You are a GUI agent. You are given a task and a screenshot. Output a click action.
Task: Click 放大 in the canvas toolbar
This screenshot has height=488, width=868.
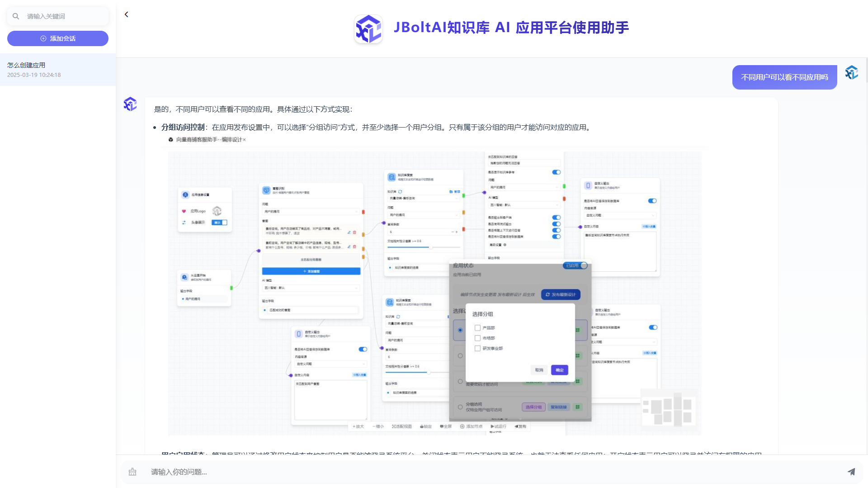pos(358,426)
